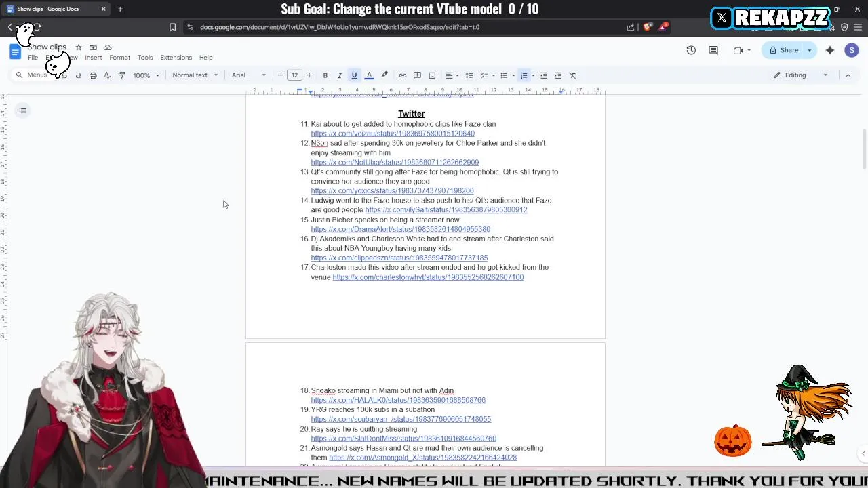Open the highlight color marker
This screenshot has height=488, width=868.
click(384, 75)
